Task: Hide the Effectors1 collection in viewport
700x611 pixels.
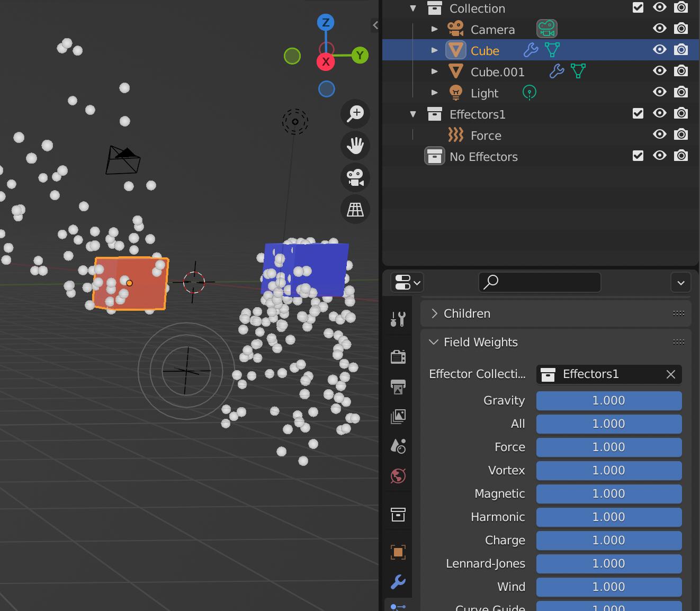Action: 660,113
